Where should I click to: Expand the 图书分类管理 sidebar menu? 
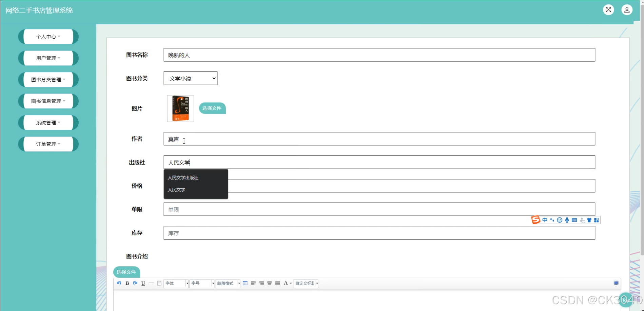[48, 80]
